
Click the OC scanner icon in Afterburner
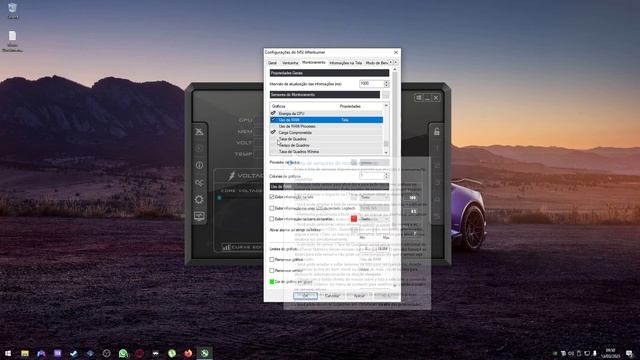click(199, 182)
